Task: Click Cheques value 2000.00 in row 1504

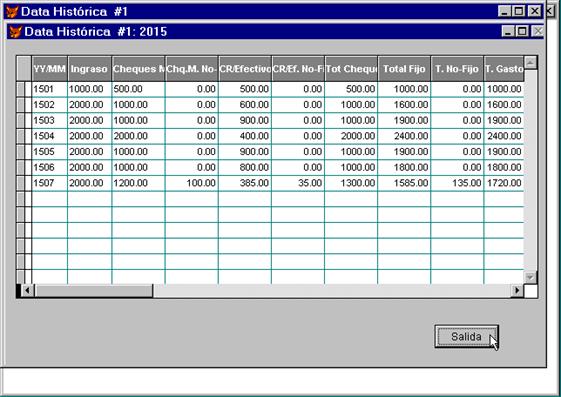Action: click(x=138, y=136)
